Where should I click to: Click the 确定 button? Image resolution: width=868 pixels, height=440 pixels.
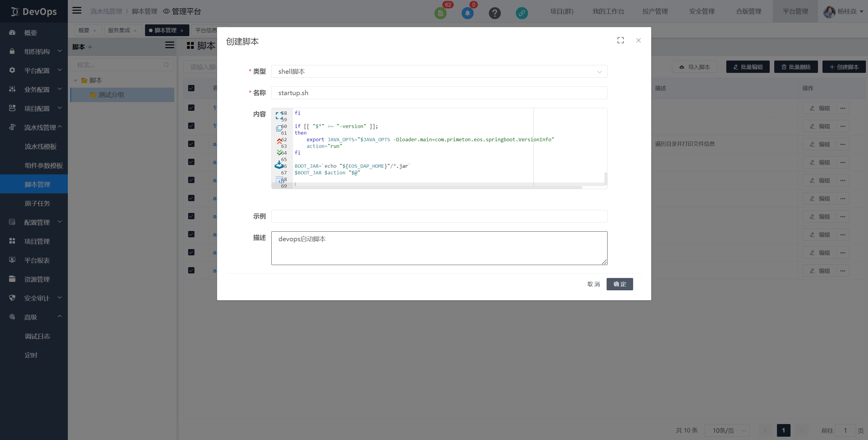point(619,284)
